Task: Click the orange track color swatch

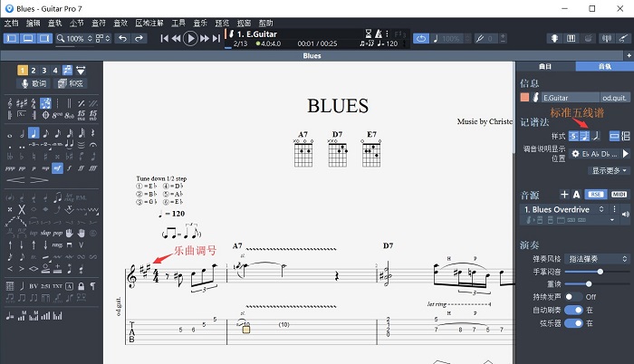Action: (x=525, y=97)
